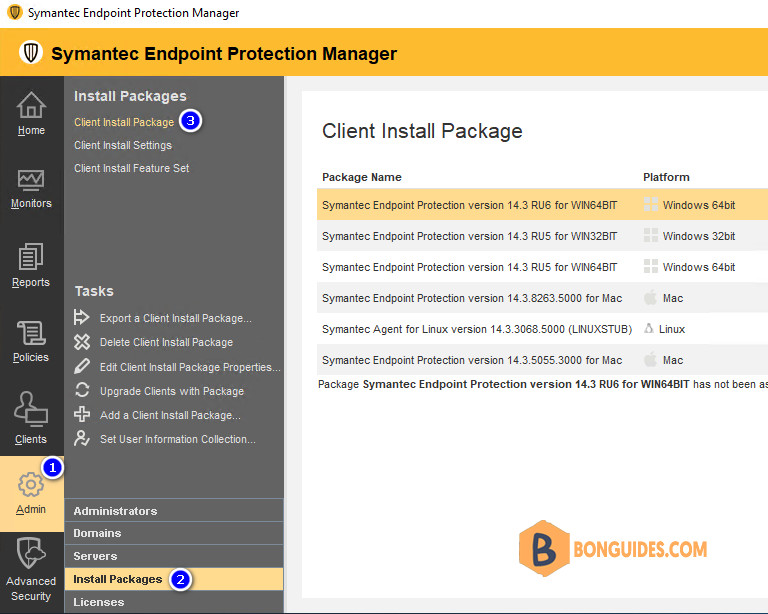Click the Admin label in sidebar
This screenshot has width=768, height=614.
pyautogui.click(x=31, y=509)
